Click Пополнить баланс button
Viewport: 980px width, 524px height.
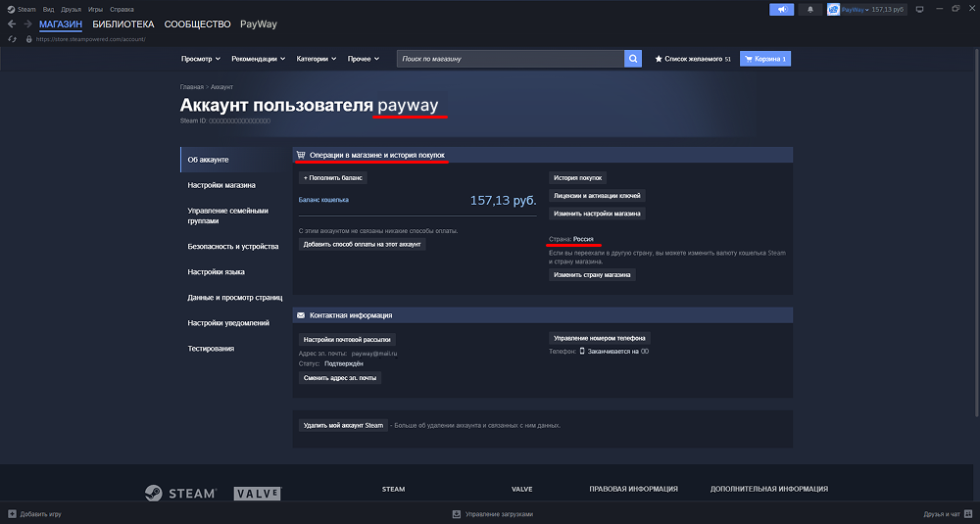click(332, 178)
